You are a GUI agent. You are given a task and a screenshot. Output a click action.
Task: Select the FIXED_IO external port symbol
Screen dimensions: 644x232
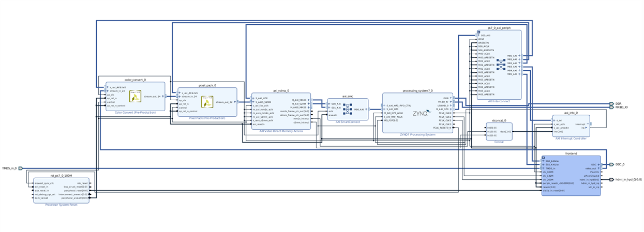611,107
